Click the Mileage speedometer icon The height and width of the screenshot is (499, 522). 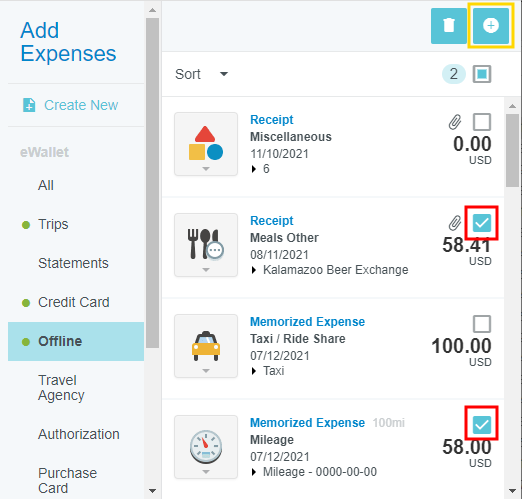tap(206, 447)
